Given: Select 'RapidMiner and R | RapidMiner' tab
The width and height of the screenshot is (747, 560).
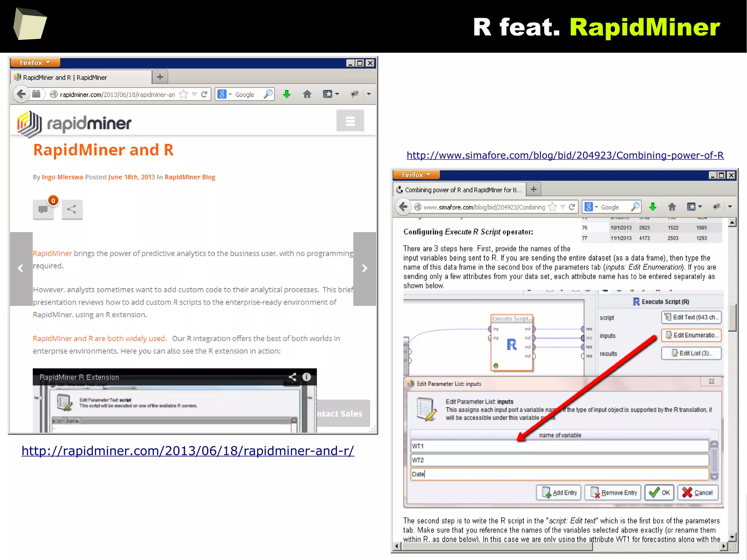Looking at the screenshot, I should (x=81, y=77).
